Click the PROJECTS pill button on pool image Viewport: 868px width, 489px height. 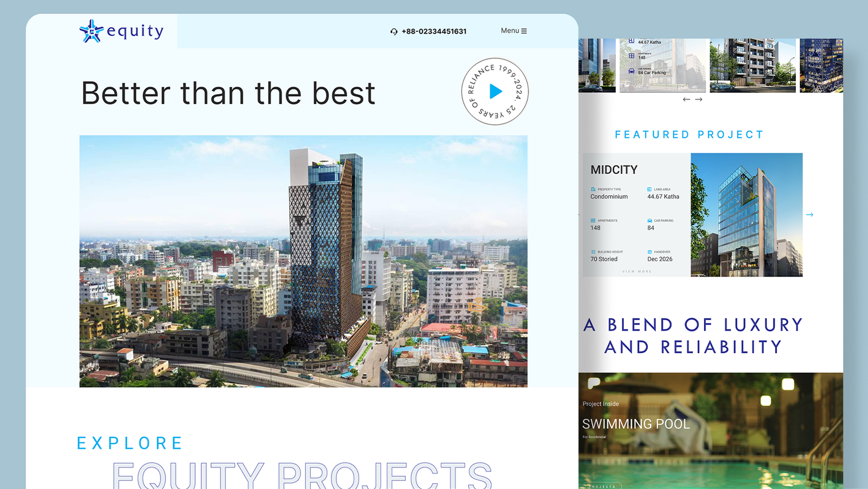point(603,486)
